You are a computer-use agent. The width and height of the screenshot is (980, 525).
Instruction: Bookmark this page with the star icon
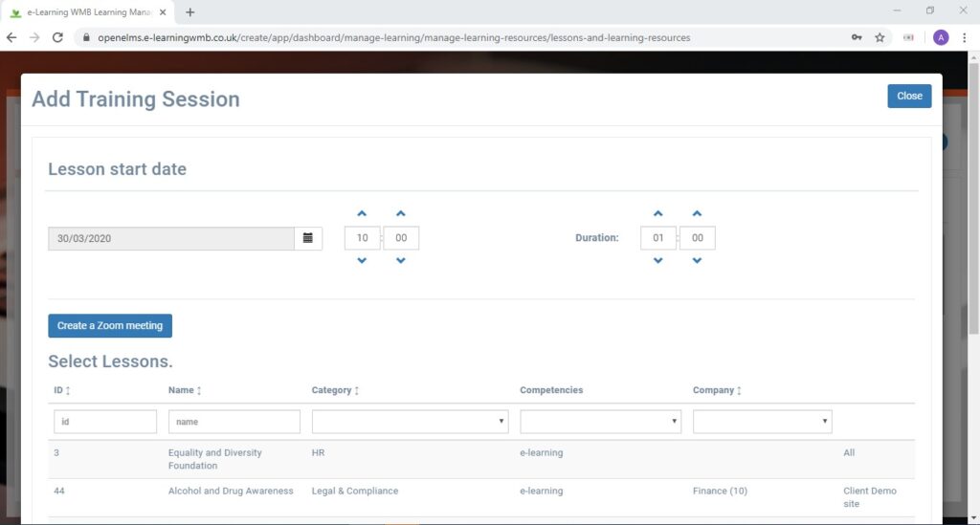pyautogui.click(x=880, y=37)
